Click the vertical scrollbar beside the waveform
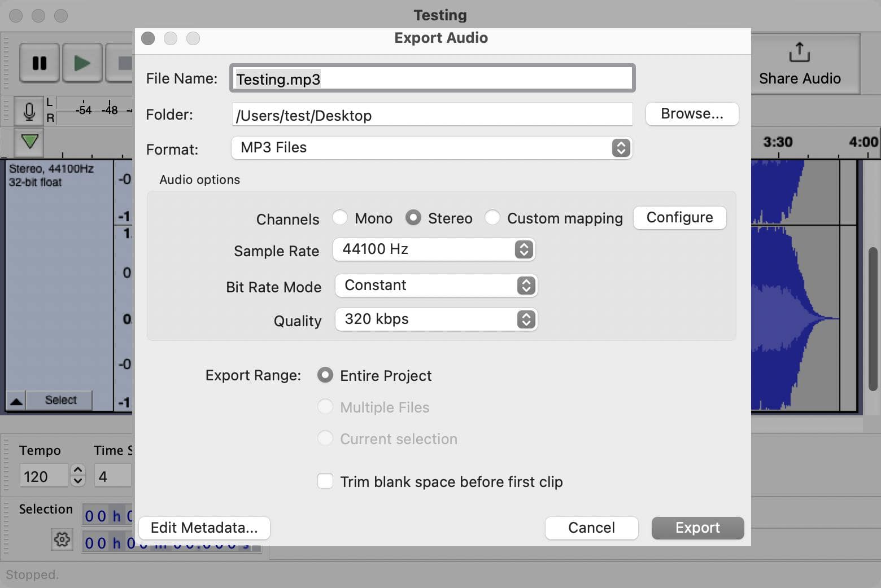 [x=873, y=319]
